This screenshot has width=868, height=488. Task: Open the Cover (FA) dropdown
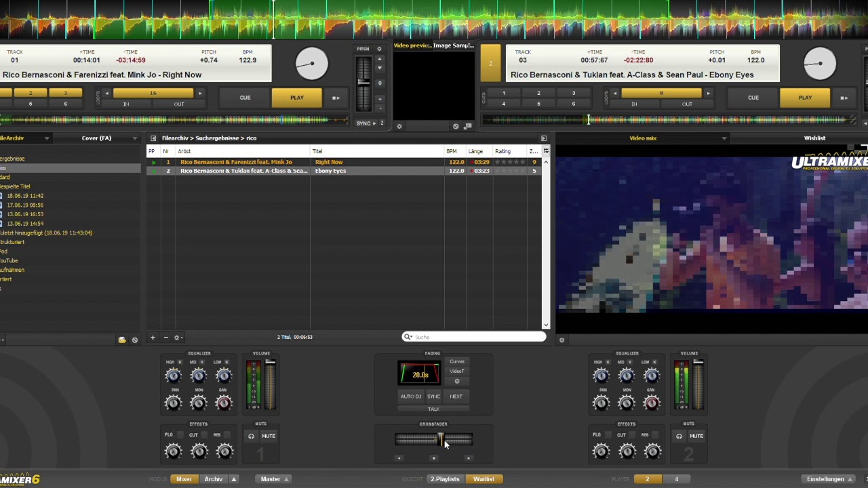pos(134,138)
